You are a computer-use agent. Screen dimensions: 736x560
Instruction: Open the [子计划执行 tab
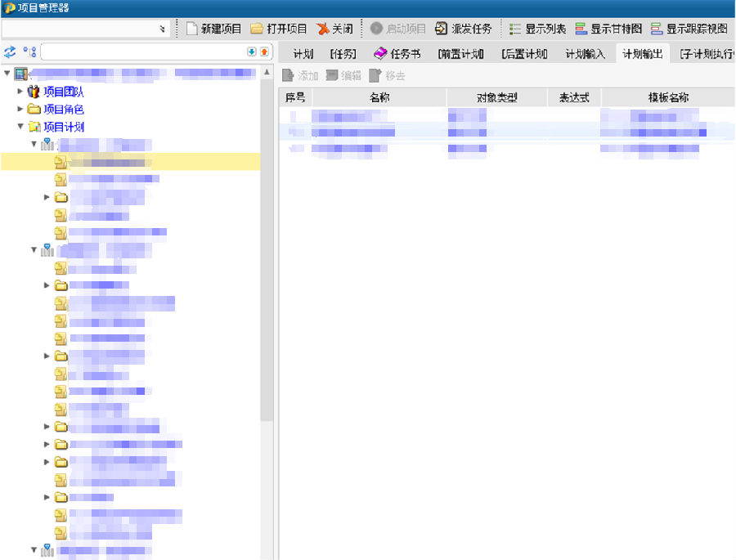coord(707,54)
